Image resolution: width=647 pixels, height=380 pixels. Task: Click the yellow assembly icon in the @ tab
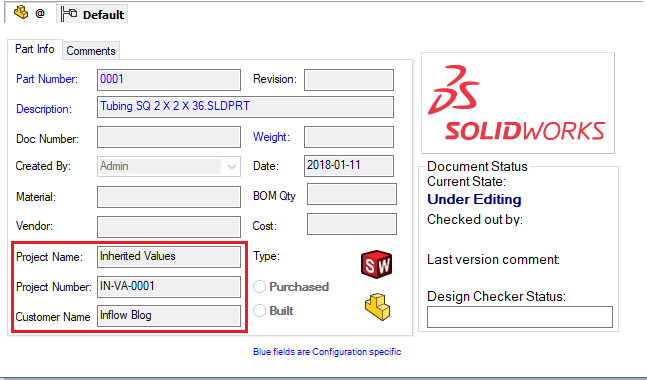click(21, 13)
